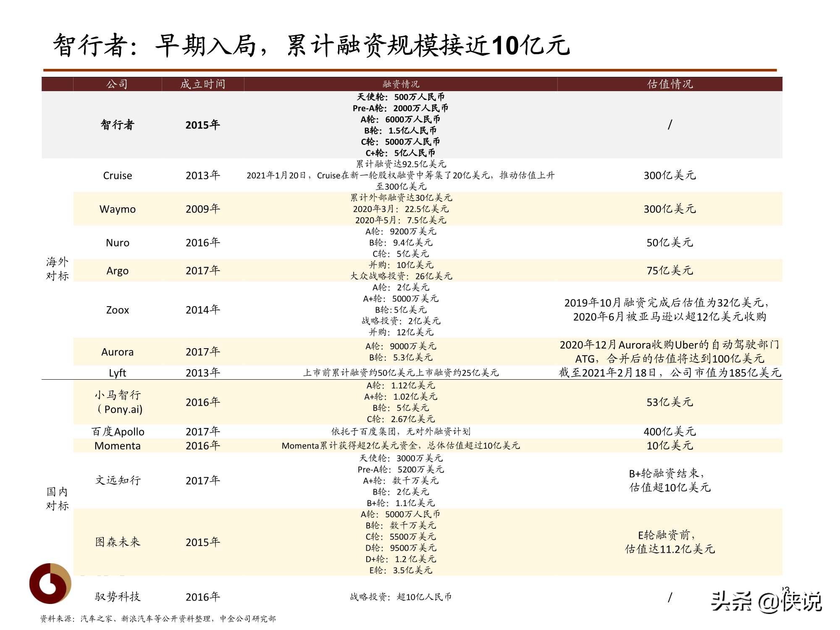
Task: Click the 75亿美元 valuation for Argo
Action: [670, 270]
